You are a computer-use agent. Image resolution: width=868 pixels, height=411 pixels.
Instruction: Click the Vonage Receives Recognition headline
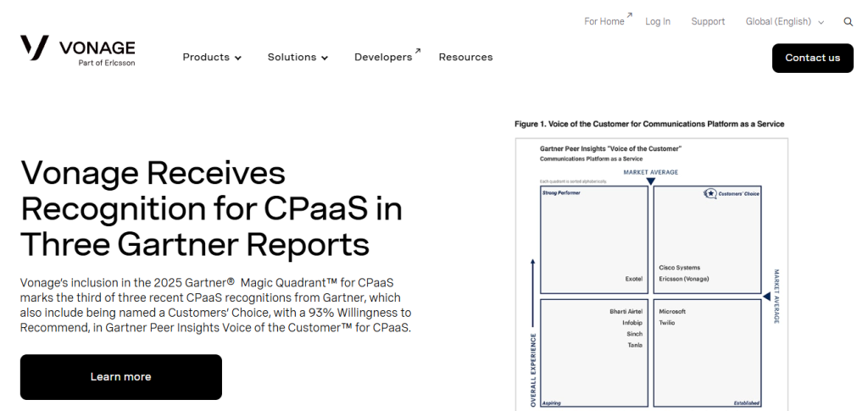pyautogui.click(x=211, y=208)
